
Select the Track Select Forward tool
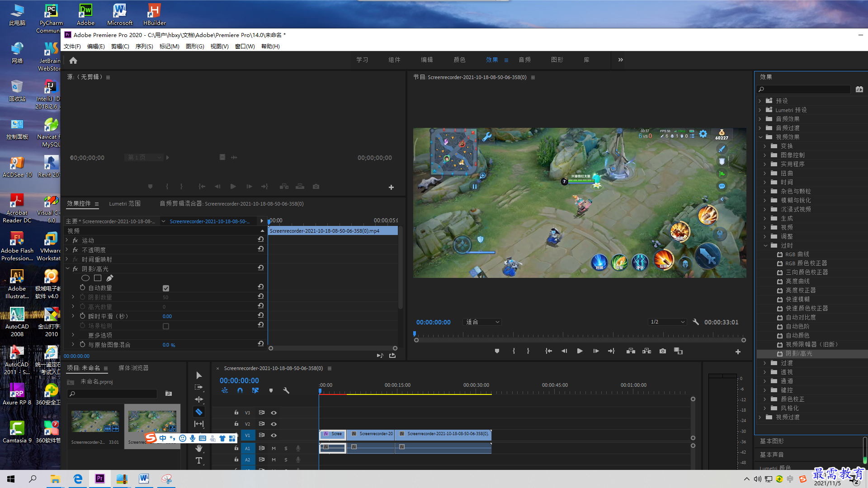pos(199,387)
